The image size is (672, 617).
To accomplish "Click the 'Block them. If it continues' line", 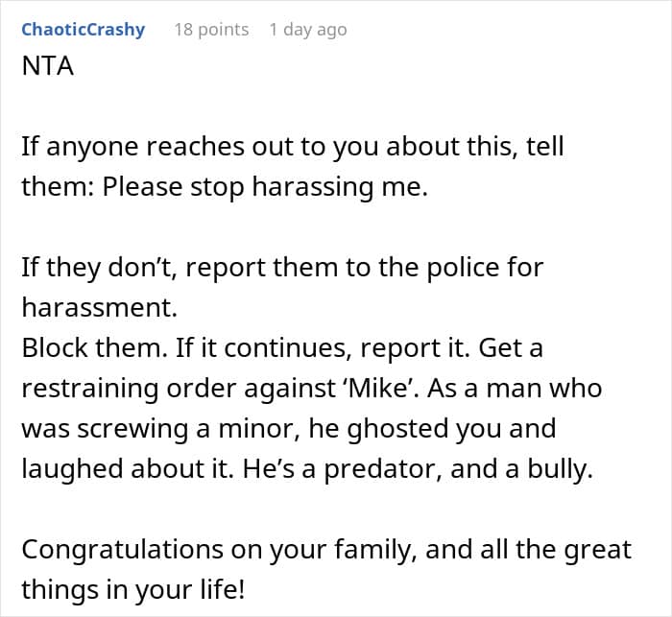I will click(282, 348).
